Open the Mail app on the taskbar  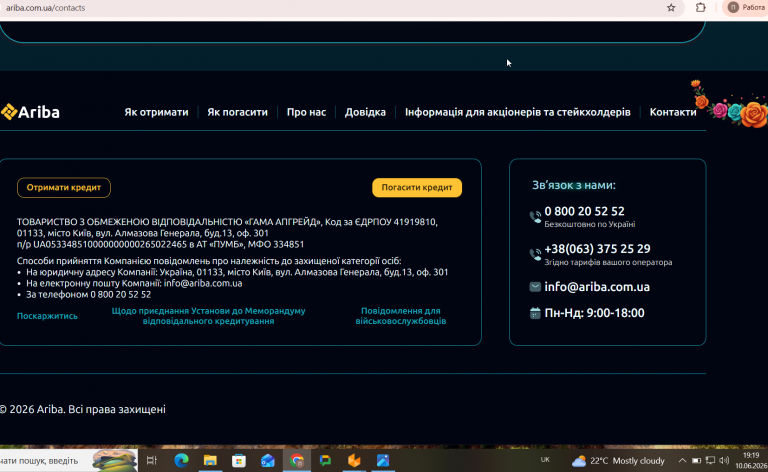268,461
